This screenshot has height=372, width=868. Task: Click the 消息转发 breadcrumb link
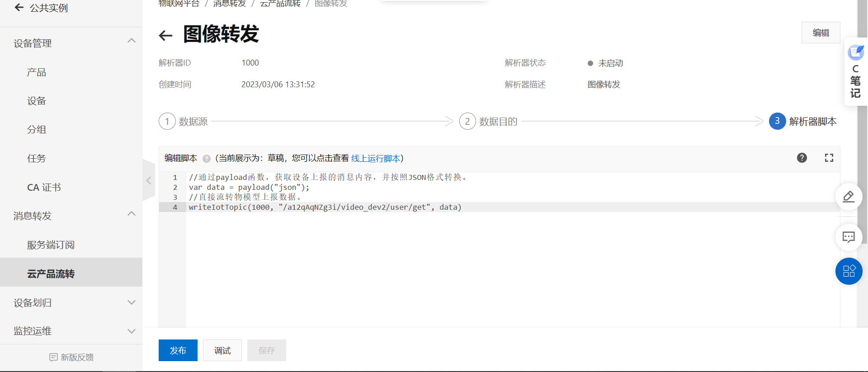(230, 4)
